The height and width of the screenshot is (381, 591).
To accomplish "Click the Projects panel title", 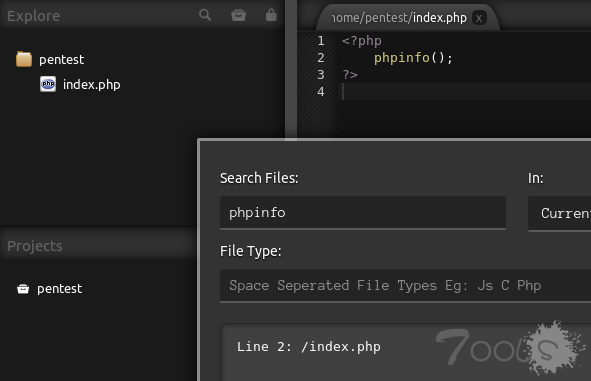I will click(x=35, y=246).
